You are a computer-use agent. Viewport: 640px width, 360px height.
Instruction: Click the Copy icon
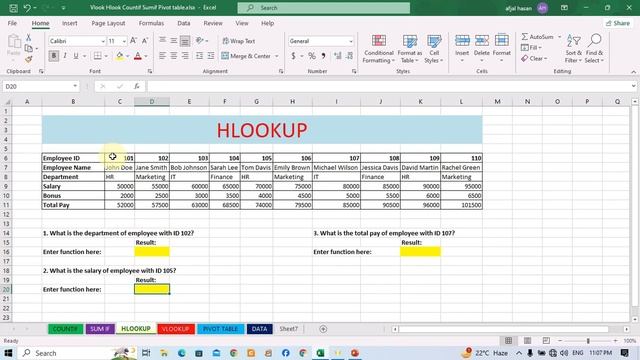pyautogui.click(x=29, y=49)
